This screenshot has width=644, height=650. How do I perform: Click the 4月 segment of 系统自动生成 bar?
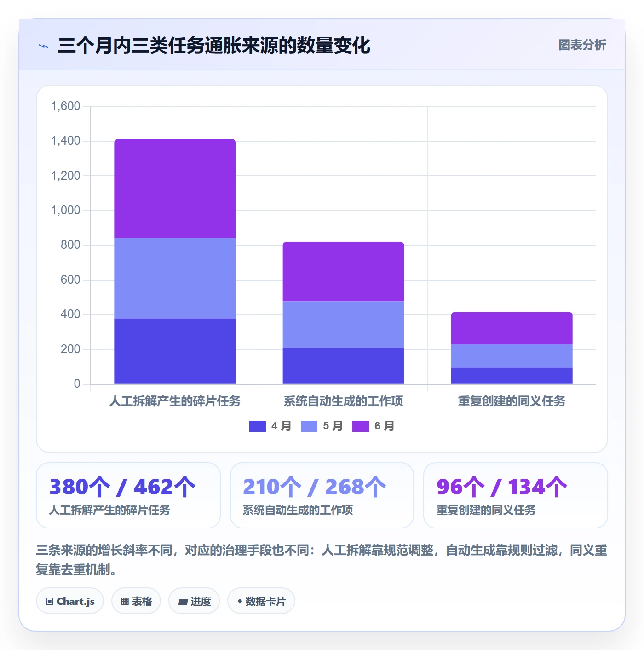pos(343,366)
